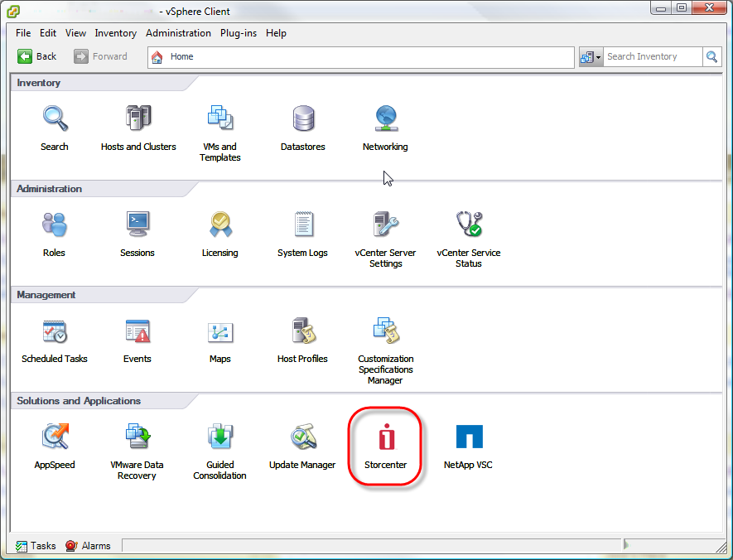Open Scheduled Tasks

[54, 331]
